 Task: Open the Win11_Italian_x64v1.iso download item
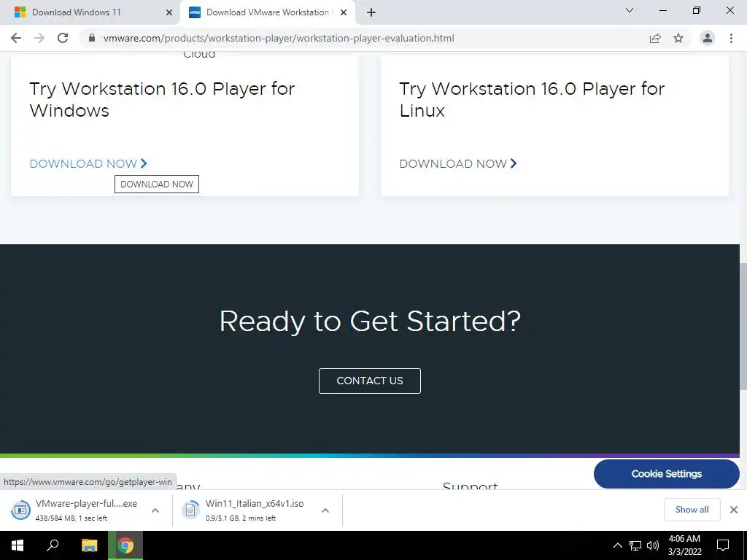pos(248,510)
